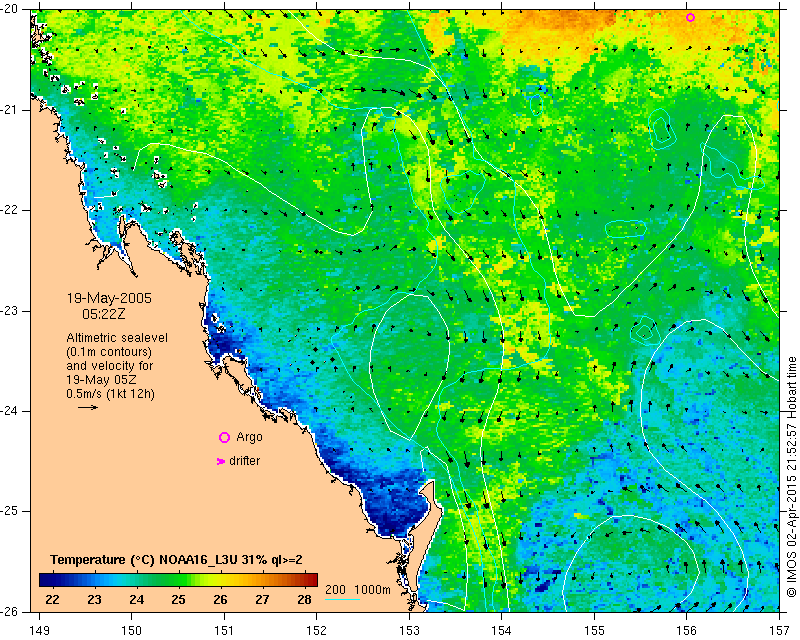The height and width of the screenshot is (640, 800).
Task: Click the longitude axis label '149'
Action: [39, 630]
